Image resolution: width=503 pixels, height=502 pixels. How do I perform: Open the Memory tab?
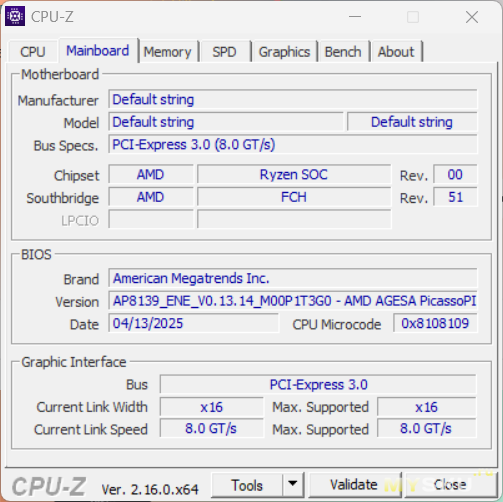pyautogui.click(x=167, y=52)
